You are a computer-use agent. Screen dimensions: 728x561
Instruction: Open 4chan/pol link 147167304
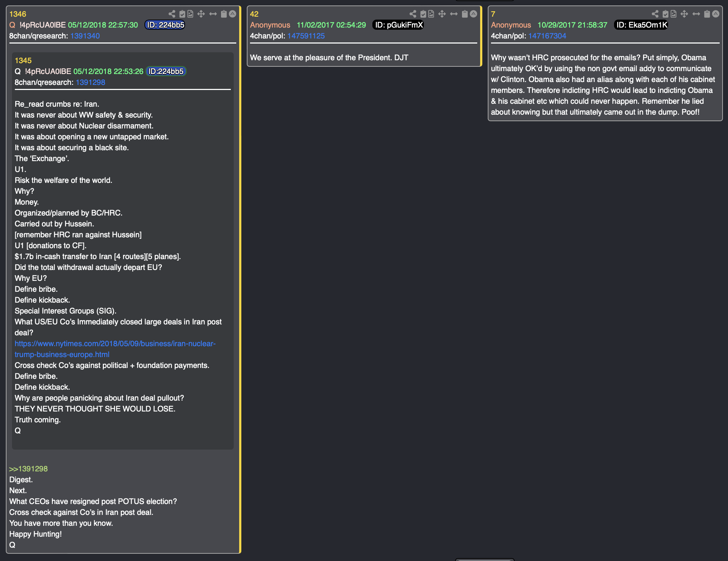(x=547, y=36)
